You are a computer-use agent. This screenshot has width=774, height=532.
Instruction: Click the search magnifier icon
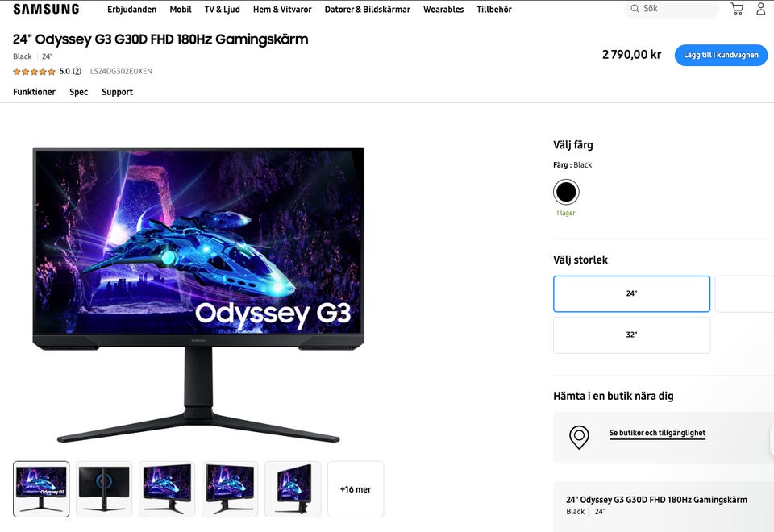635,9
